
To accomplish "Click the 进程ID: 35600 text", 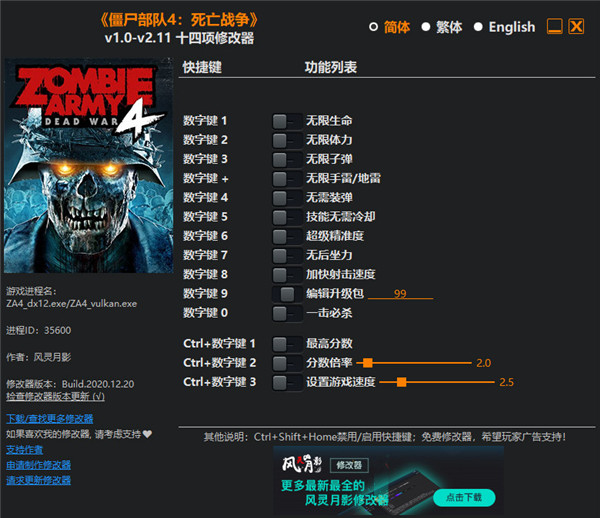I will 39,330.
